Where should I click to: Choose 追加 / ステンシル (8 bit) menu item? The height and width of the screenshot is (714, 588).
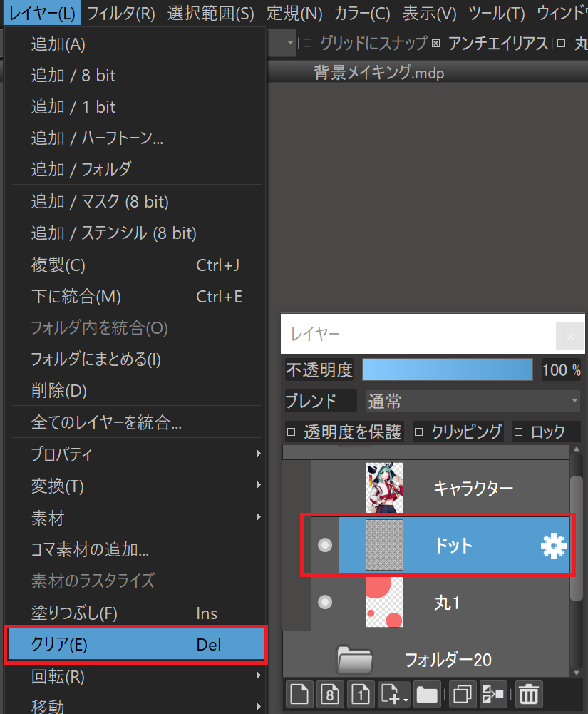136,233
